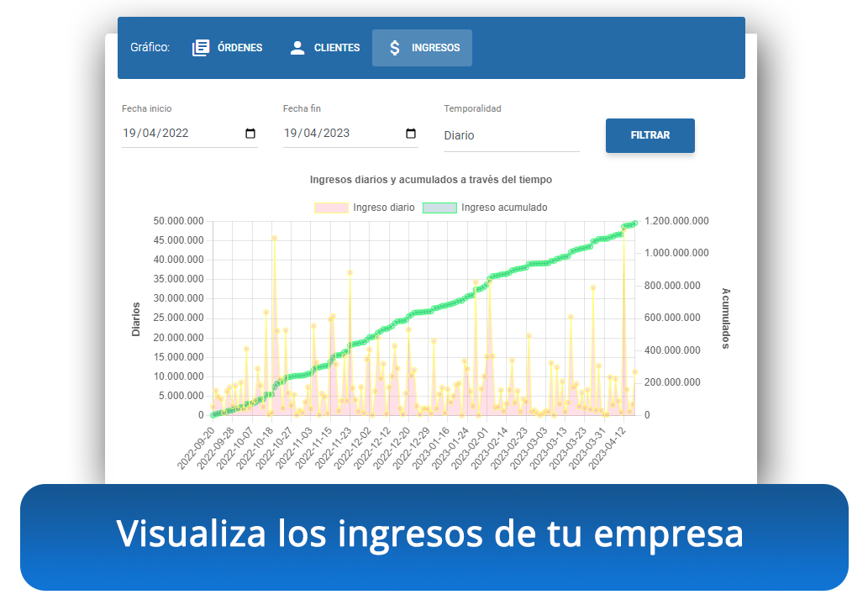Click the chart title text
Screen dimensions: 868x605
[430, 180]
